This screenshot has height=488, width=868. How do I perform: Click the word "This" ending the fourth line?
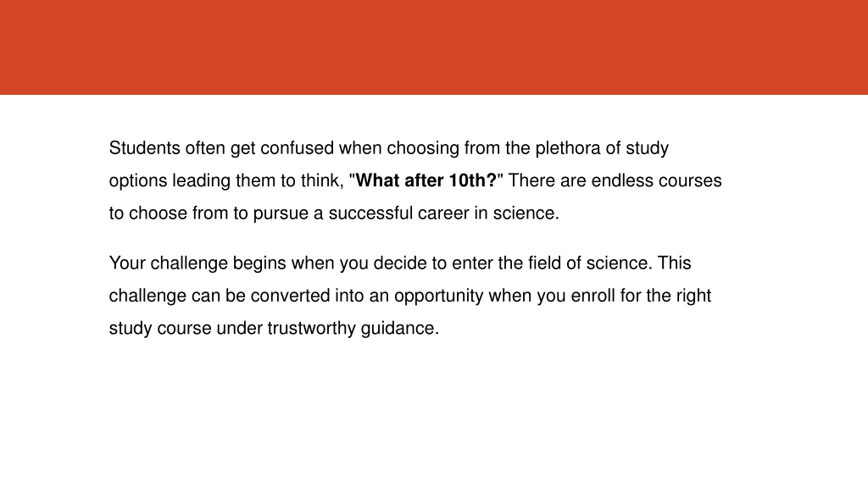point(674,263)
